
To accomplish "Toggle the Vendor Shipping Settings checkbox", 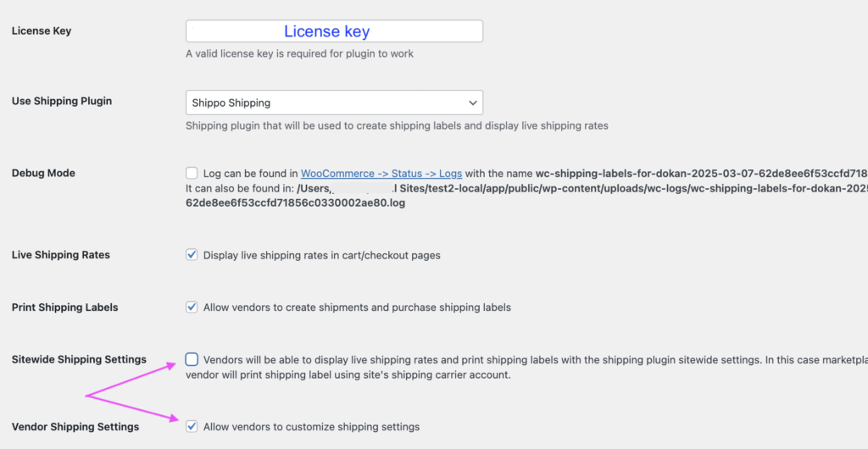I will [192, 426].
